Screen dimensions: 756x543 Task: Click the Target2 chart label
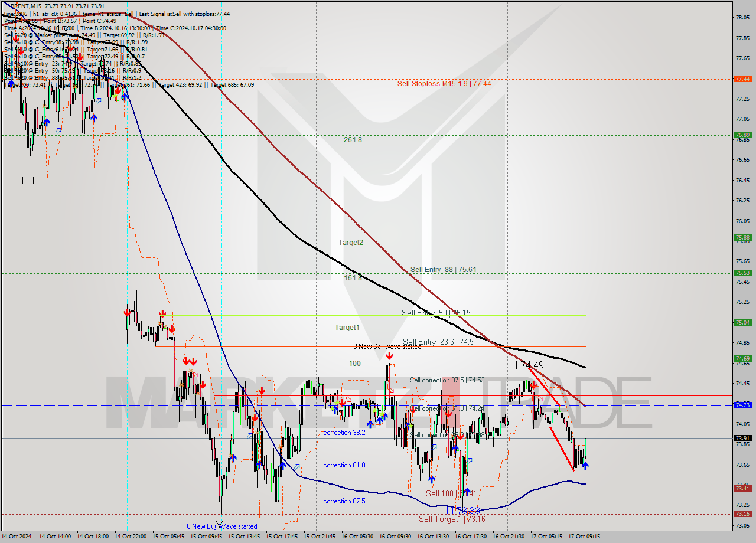tap(351, 242)
